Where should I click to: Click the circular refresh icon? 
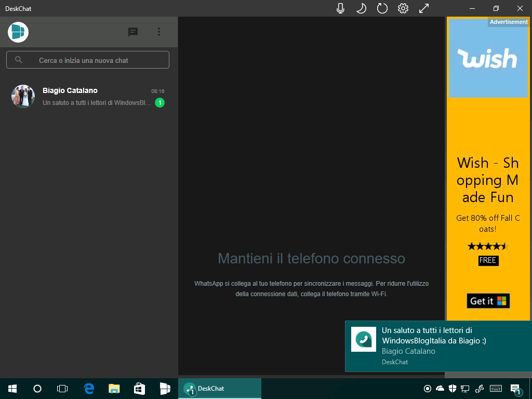pos(382,8)
